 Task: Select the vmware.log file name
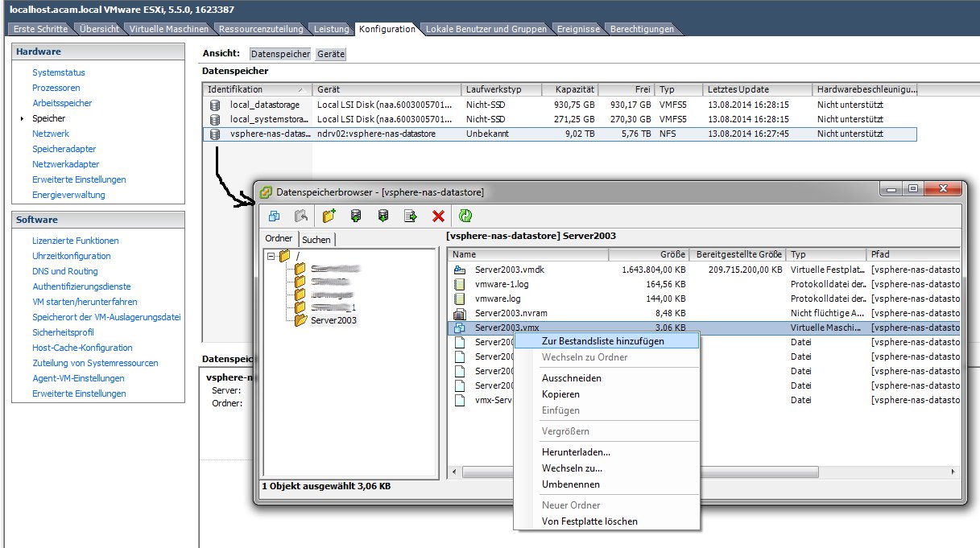point(498,299)
